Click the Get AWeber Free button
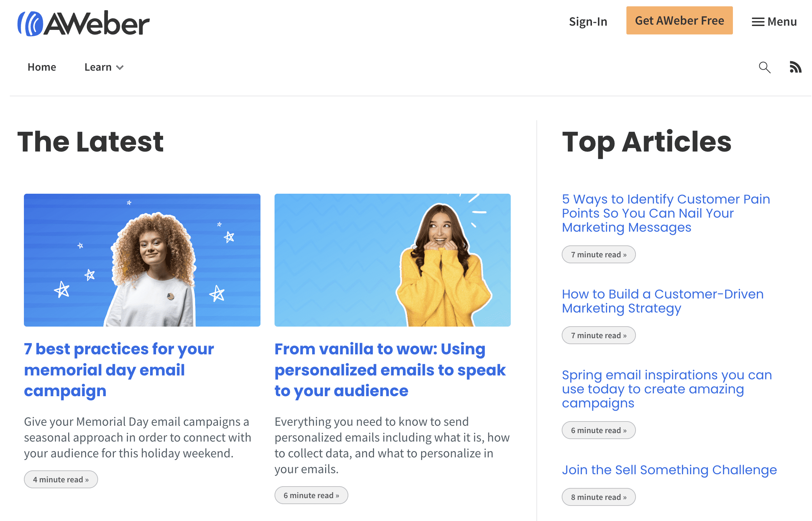 click(679, 20)
